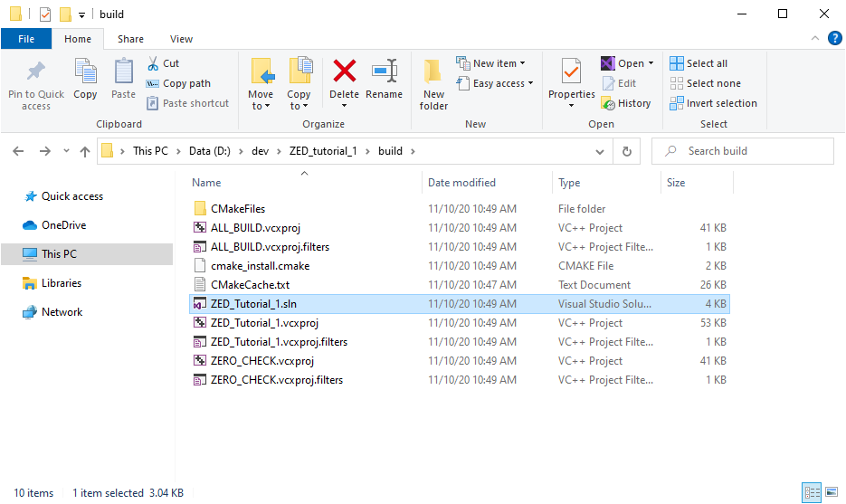Click the Copy ribbon button
Screen dimensions: 846x504
85,79
